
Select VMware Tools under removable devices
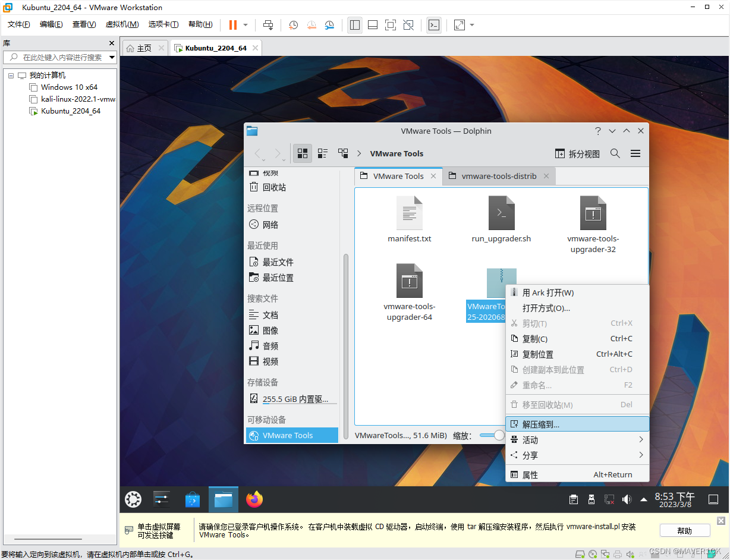tap(292, 435)
